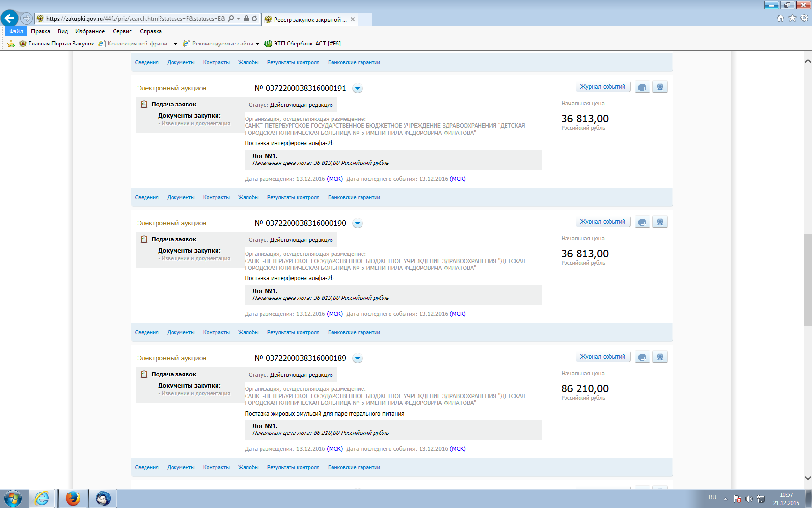Viewport: 812px width, 508px height.
Task: Click the clipboard icon beside 'Подача заявок' in auction 0372200038316000189
Action: (x=144, y=374)
